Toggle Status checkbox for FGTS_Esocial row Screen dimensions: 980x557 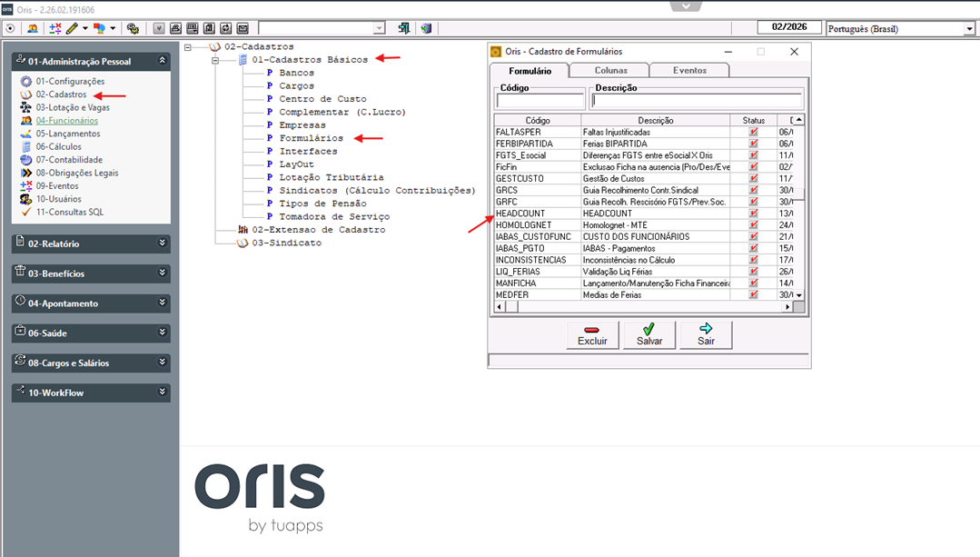(x=753, y=155)
